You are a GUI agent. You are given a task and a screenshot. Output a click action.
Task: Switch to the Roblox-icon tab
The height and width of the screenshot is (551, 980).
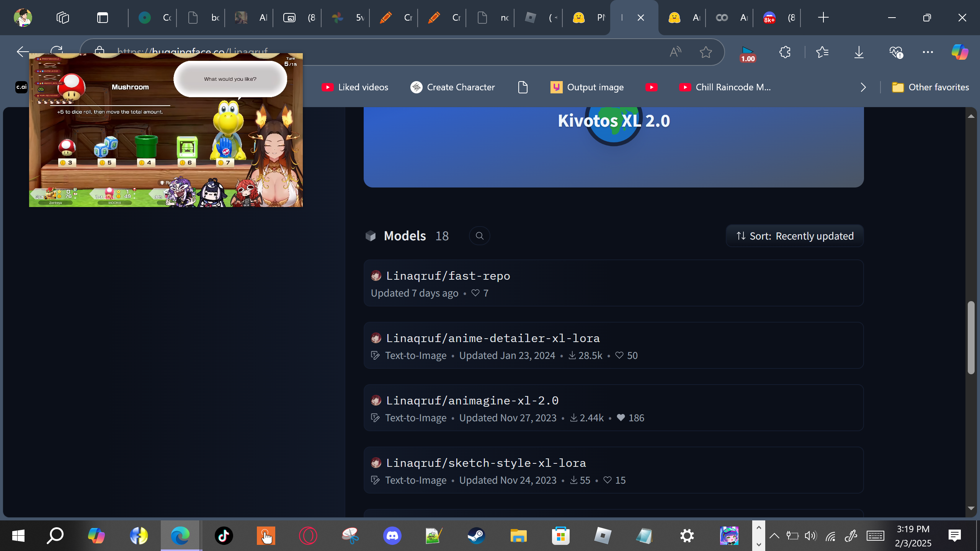click(x=538, y=18)
